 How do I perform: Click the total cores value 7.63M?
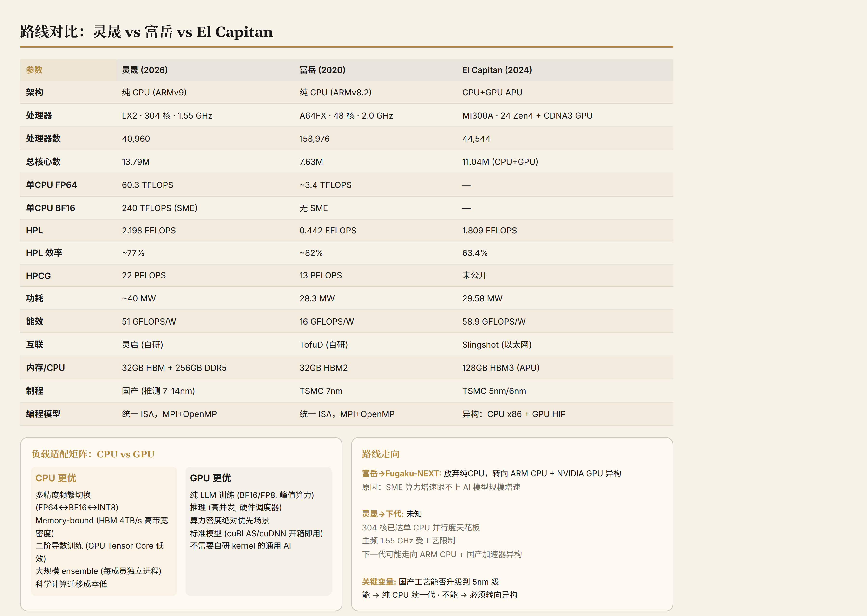(x=311, y=162)
